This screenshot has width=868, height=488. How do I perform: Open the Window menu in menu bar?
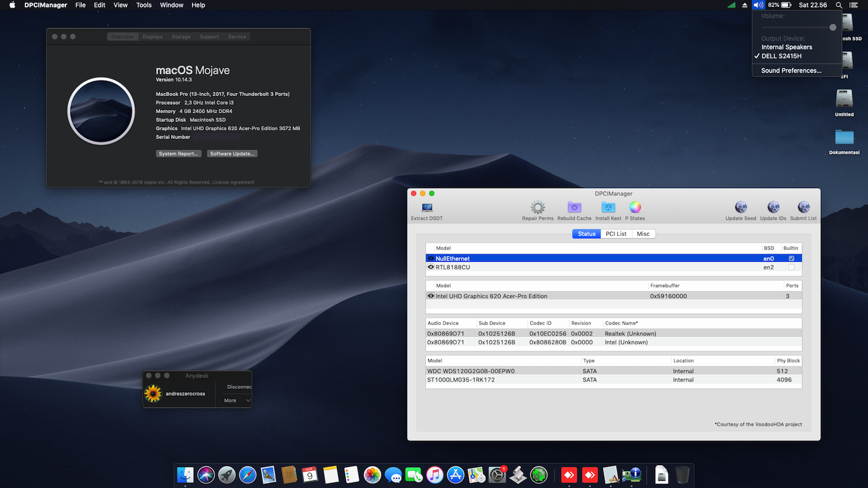click(172, 5)
